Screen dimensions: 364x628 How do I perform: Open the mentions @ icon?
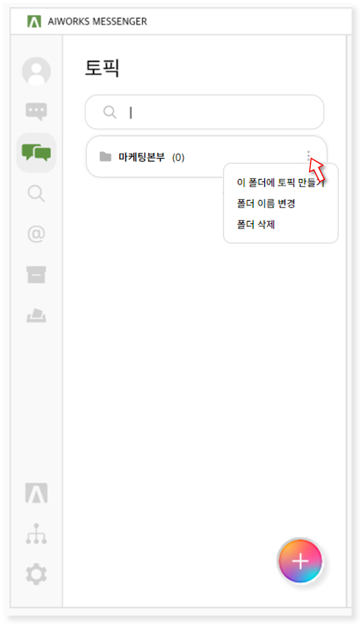(x=36, y=235)
